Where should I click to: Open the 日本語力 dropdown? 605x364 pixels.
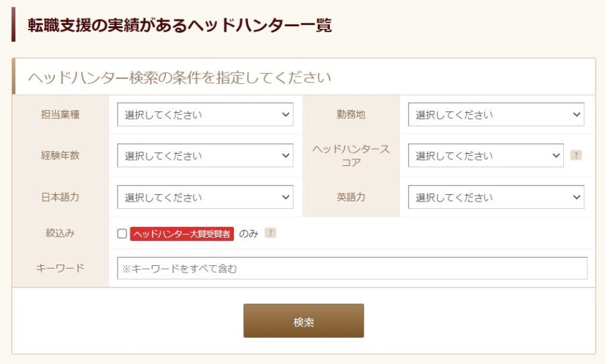tap(205, 197)
